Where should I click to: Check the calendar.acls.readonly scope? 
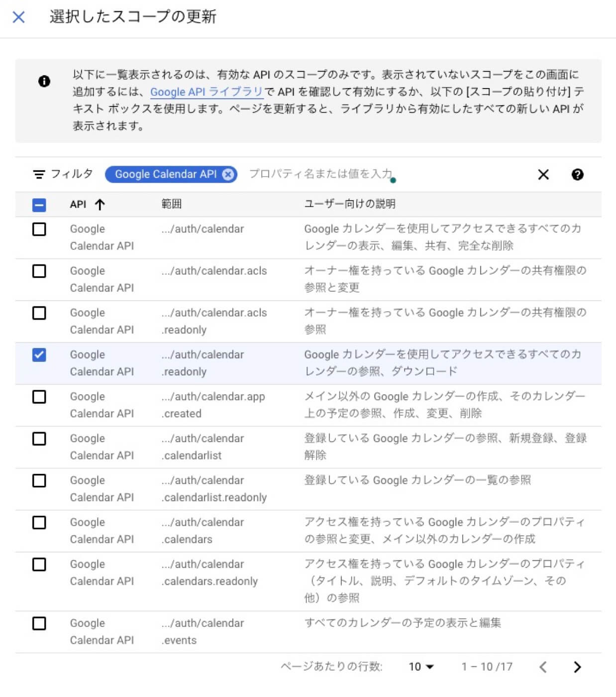[x=39, y=313]
